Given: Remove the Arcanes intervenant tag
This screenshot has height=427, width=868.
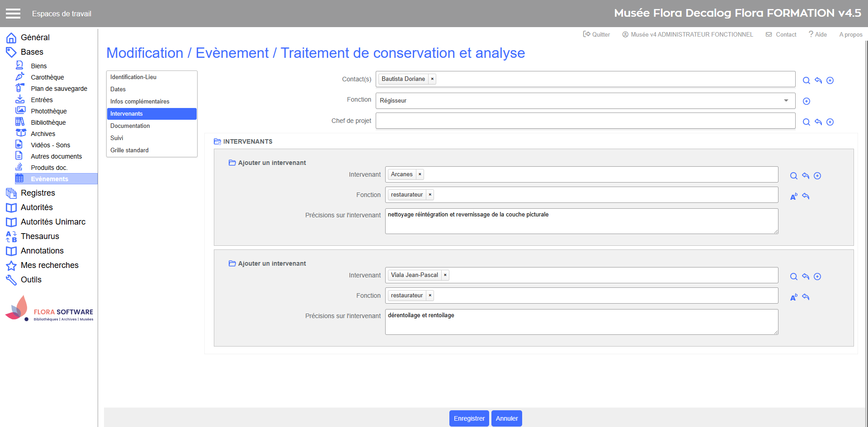Looking at the screenshot, I should pyautogui.click(x=420, y=174).
